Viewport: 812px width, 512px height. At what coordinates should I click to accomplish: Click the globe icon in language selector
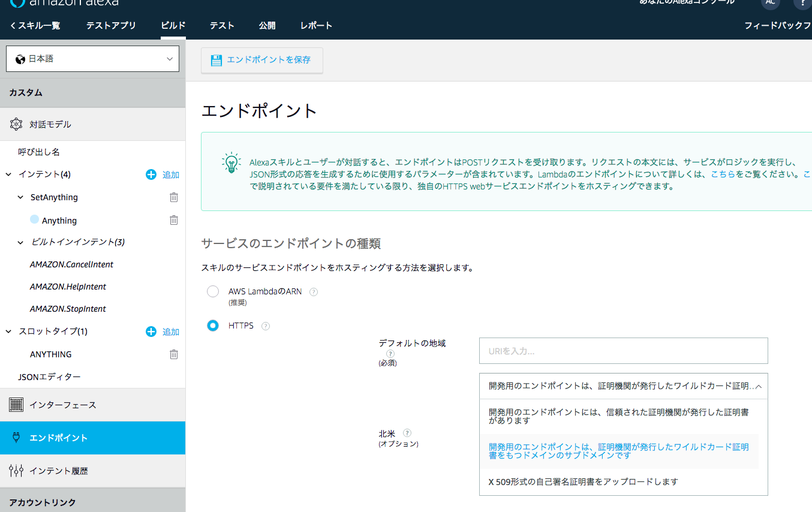point(20,59)
